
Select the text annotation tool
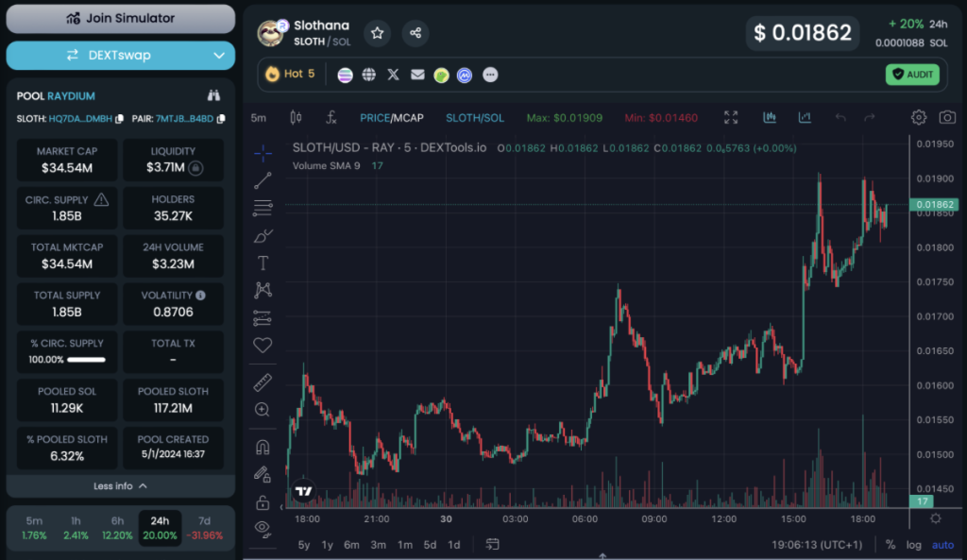[x=263, y=263]
